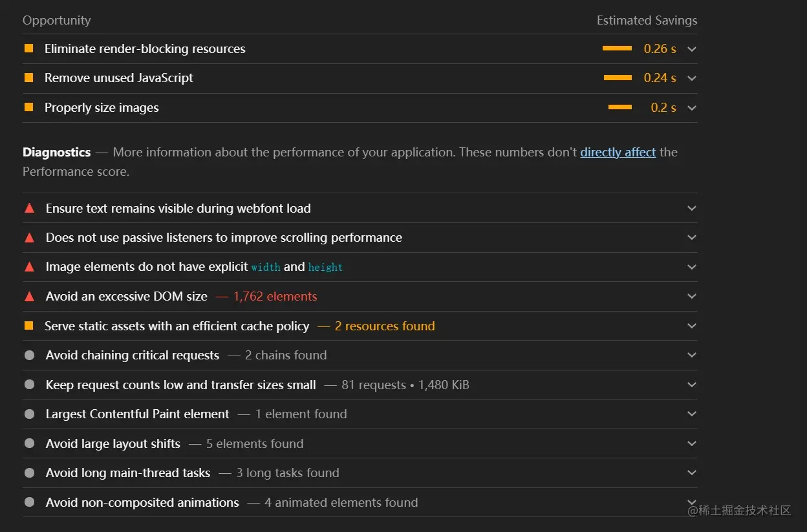
Task: Click the Opportunity column header
Action: [56, 21]
